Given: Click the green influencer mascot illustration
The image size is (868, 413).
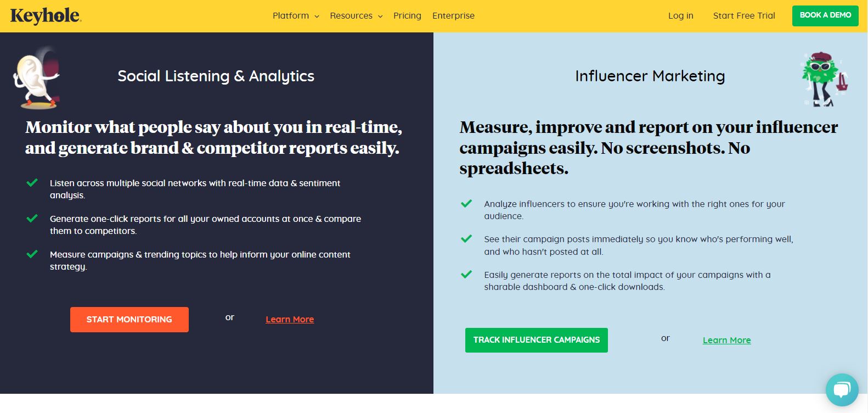Looking at the screenshot, I should point(825,79).
